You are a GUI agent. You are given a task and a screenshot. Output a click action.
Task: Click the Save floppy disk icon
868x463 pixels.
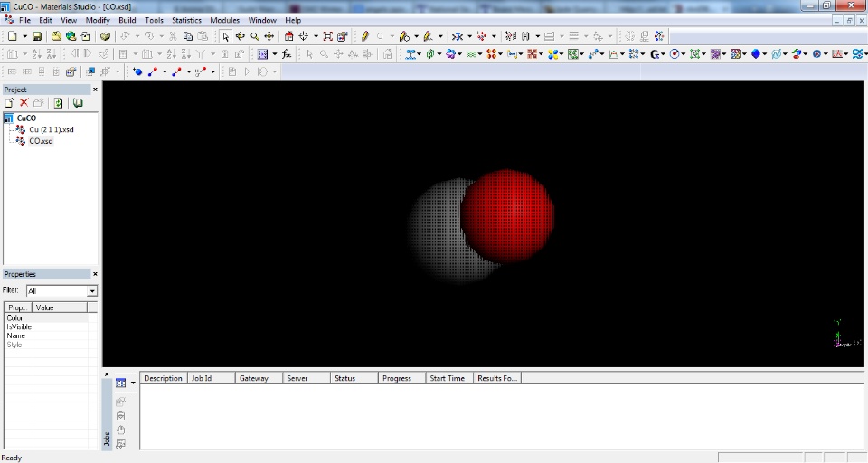(37, 36)
